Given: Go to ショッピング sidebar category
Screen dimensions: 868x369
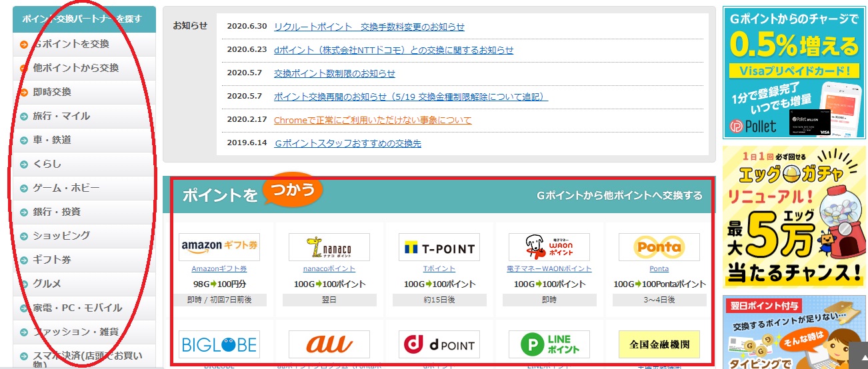Looking at the screenshot, I should (61, 236).
